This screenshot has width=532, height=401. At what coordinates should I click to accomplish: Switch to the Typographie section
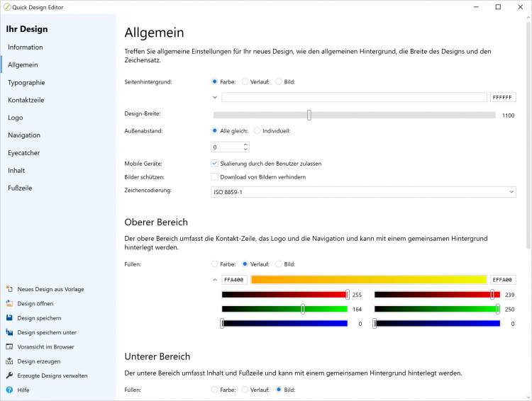[26, 82]
